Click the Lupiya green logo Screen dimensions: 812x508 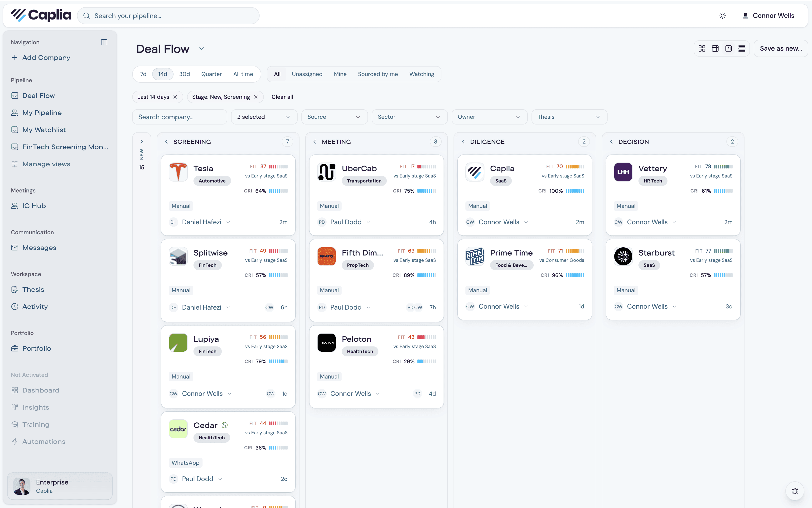pyautogui.click(x=178, y=343)
